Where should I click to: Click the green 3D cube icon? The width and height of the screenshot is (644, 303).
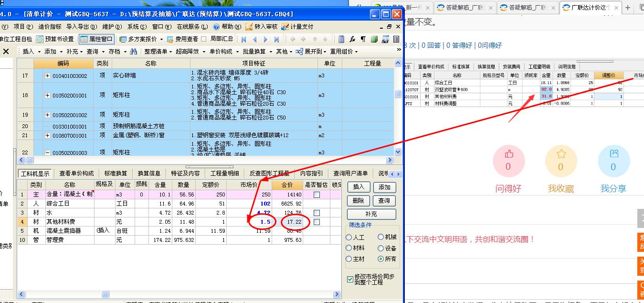pos(374,39)
